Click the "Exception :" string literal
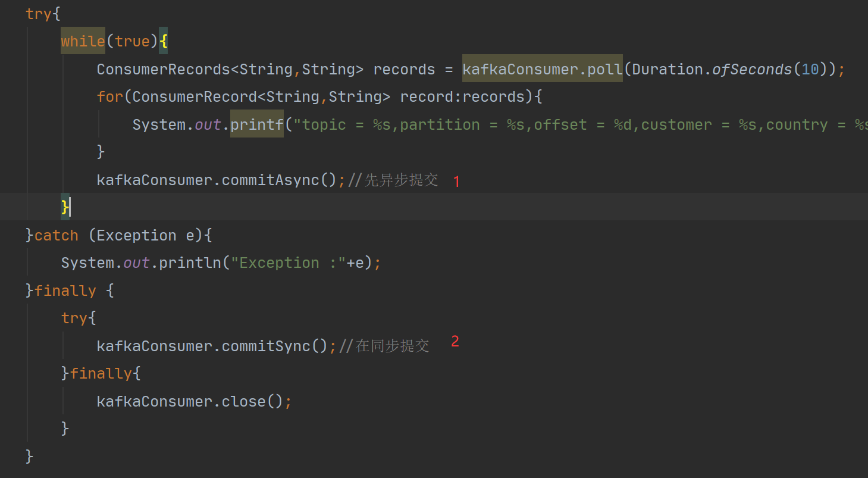 click(289, 263)
